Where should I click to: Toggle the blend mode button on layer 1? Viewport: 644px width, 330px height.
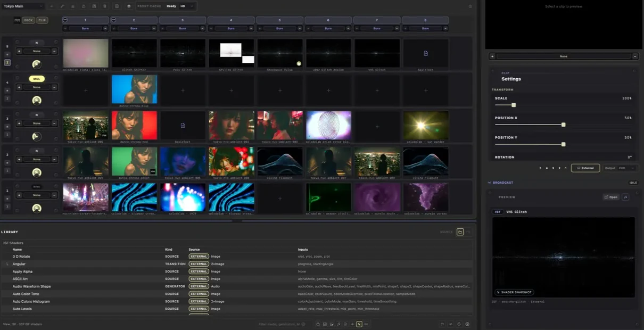[37, 187]
